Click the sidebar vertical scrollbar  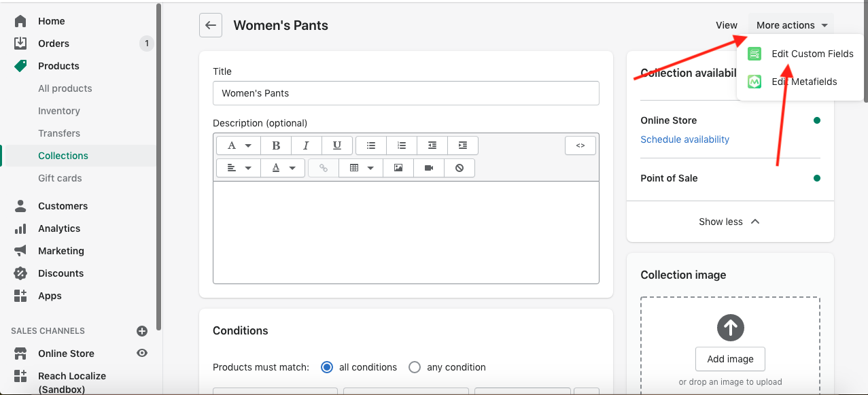(159, 167)
